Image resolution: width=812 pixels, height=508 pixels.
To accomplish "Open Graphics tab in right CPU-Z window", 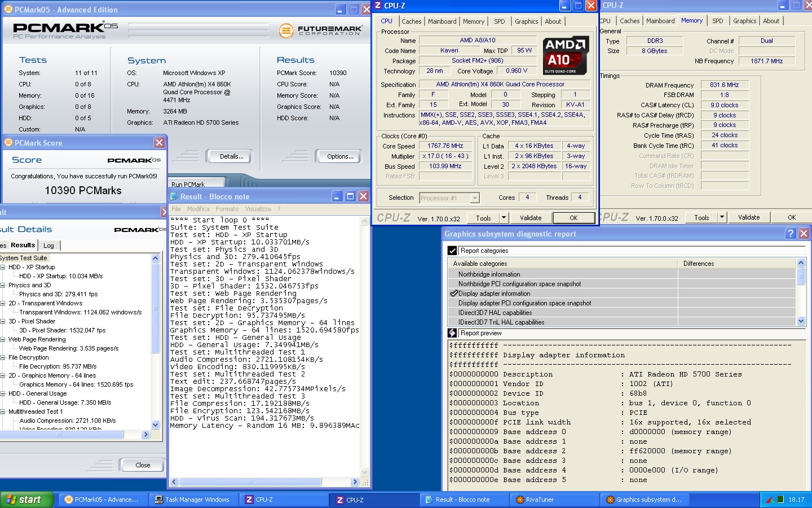I will 744,21.
